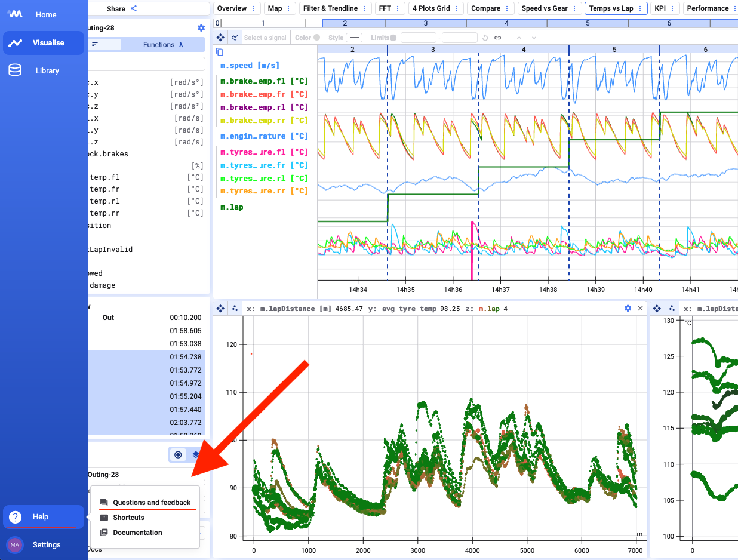This screenshot has width=738, height=560.
Task: Click the copy signals icon above m.speed
Action: pos(220,52)
